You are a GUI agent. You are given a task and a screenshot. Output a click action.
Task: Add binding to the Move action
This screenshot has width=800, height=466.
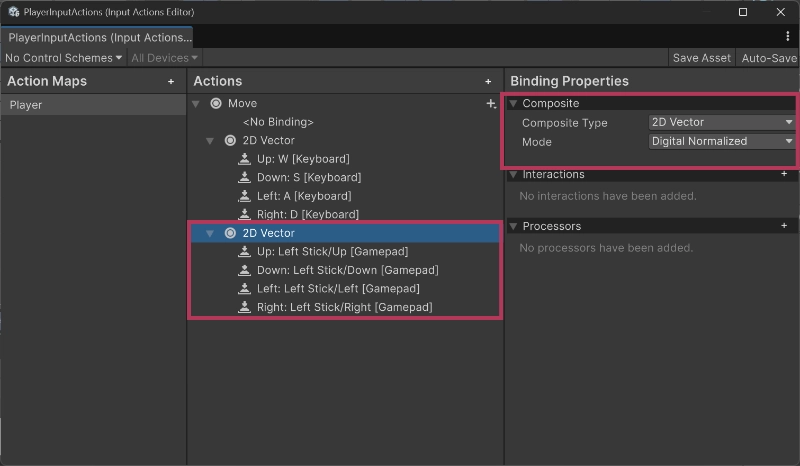tap(490, 104)
